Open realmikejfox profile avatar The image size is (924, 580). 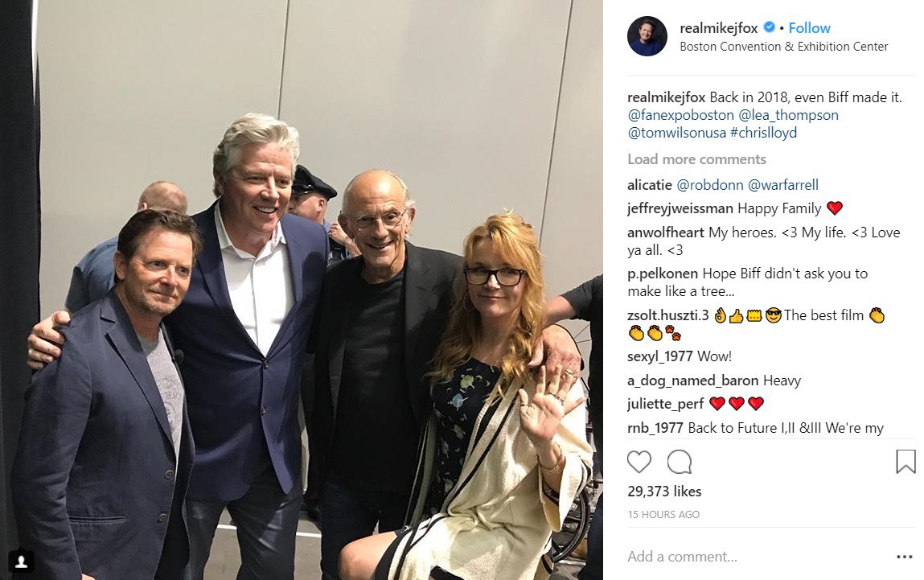point(647,36)
